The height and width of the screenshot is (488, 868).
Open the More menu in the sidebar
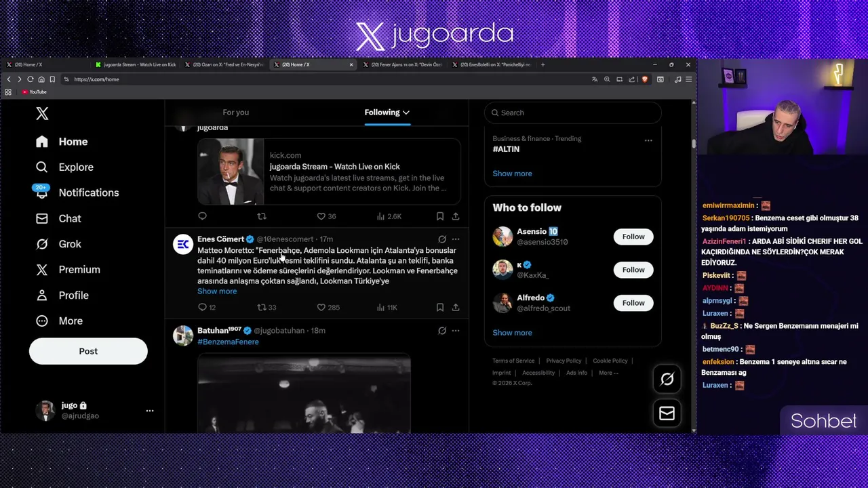click(x=60, y=321)
